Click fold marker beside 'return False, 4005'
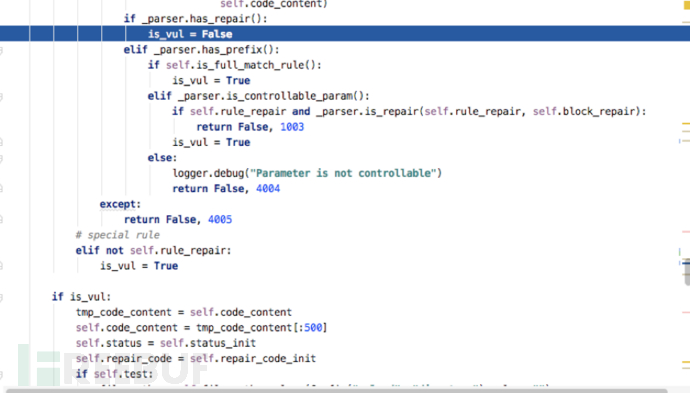This screenshot has width=690, height=393. [1, 219]
